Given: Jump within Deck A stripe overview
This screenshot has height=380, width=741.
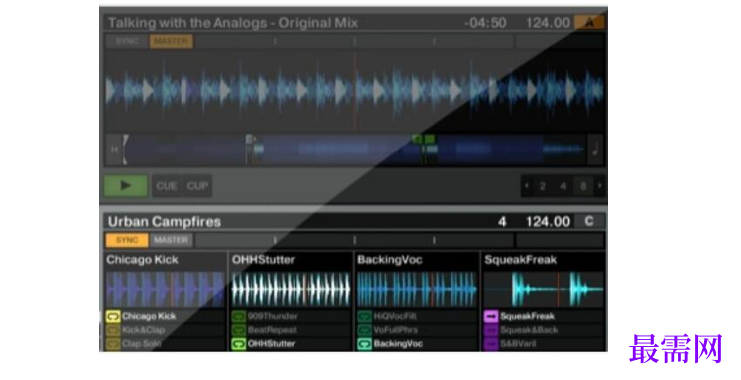Looking at the screenshot, I should pyautogui.click(x=354, y=149).
